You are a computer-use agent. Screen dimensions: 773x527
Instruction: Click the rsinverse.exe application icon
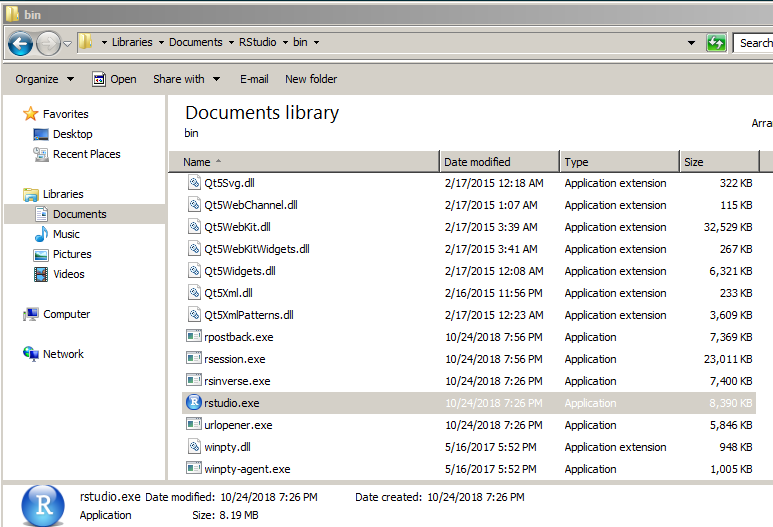[194, 380]
